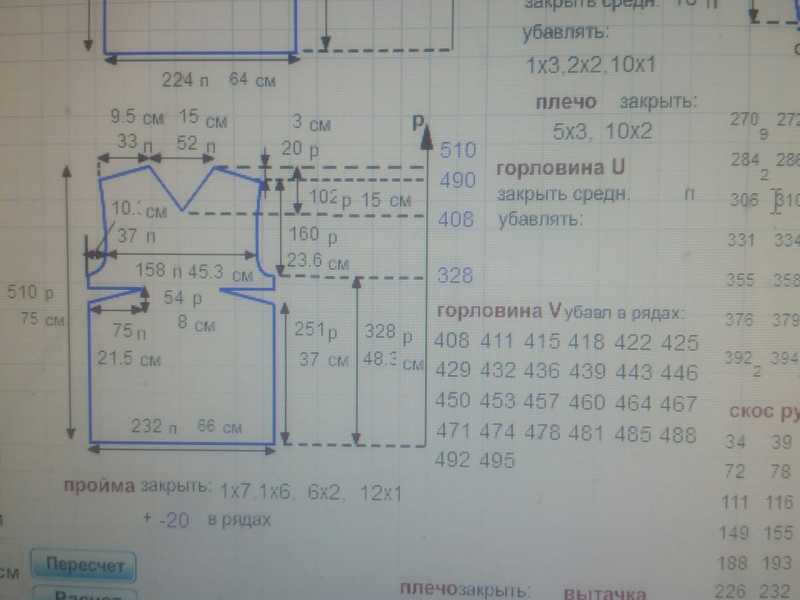
Task: Click the пройма label
Action: (98, 488)
